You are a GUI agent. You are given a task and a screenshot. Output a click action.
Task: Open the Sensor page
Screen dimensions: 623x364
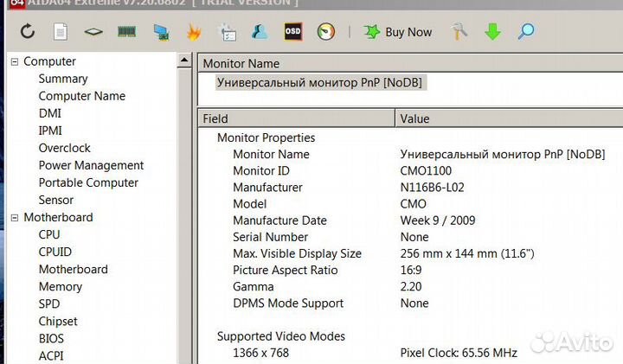pos(56,200)
